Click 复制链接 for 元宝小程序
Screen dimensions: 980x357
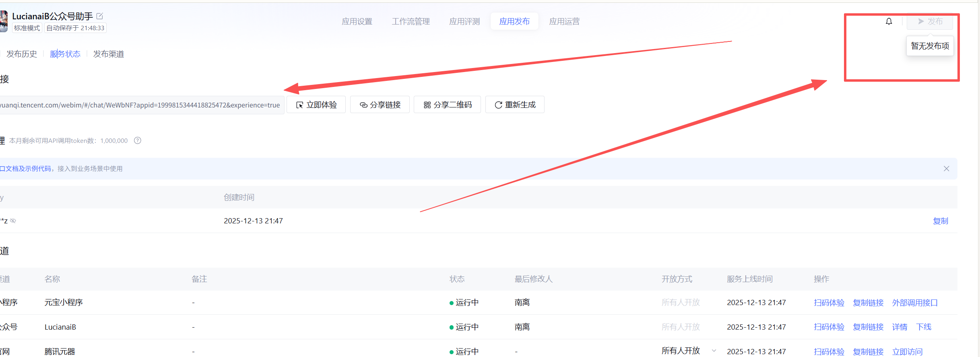tap(868, 303)
